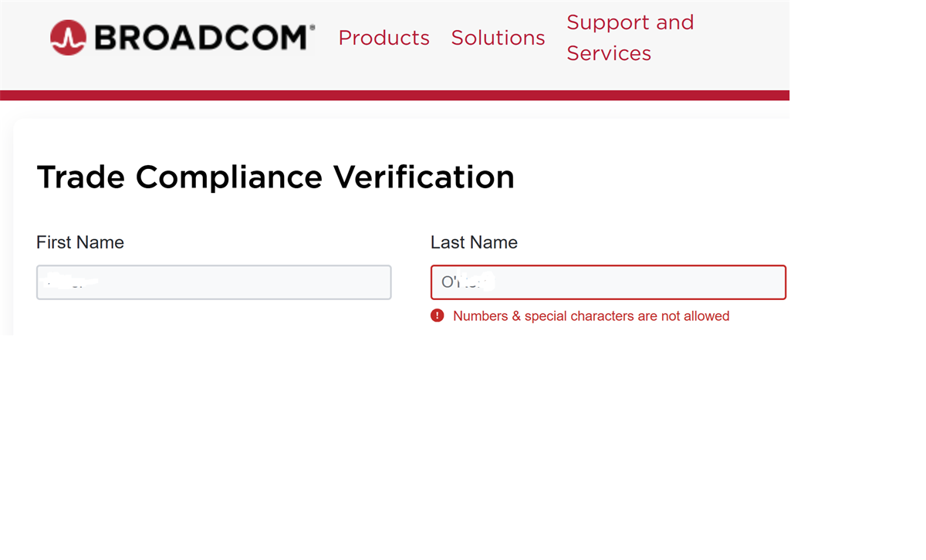Focus the First Name input field
This screenshot has height=560, width=926.
[214, 282]
